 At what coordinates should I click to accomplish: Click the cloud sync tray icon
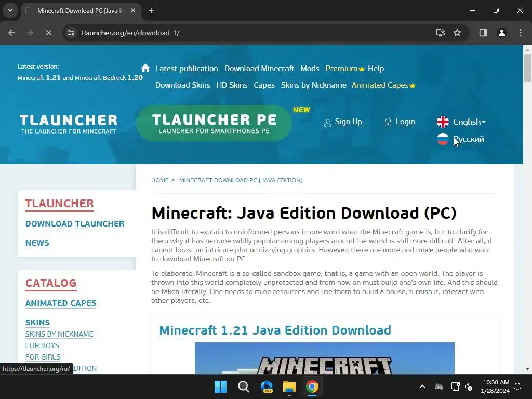[x=439, y=387]
